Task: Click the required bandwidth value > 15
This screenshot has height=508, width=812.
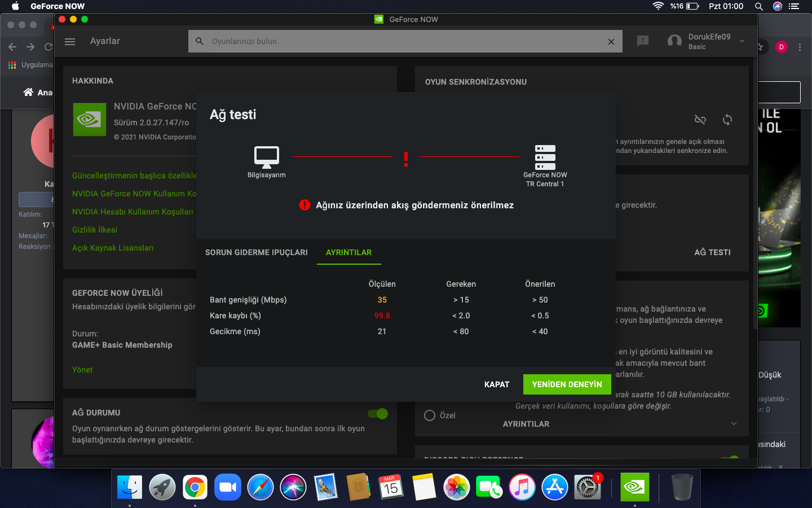Action: pyautogui.click(x=461, y=300)
